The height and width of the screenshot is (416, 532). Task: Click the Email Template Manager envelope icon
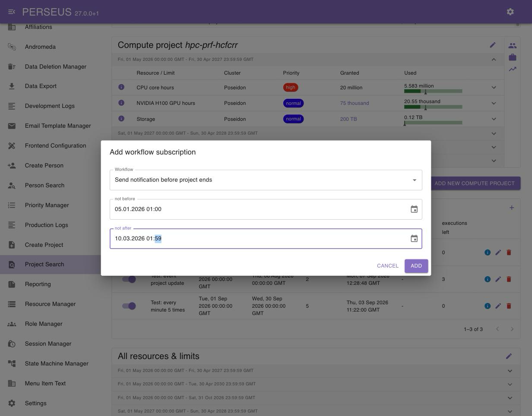(12, 126)
